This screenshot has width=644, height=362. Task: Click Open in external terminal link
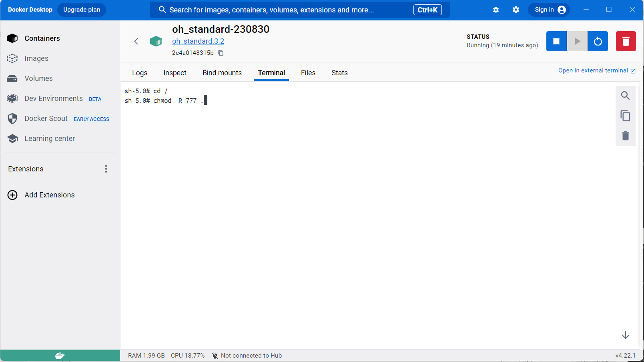[x=593, y=70]
